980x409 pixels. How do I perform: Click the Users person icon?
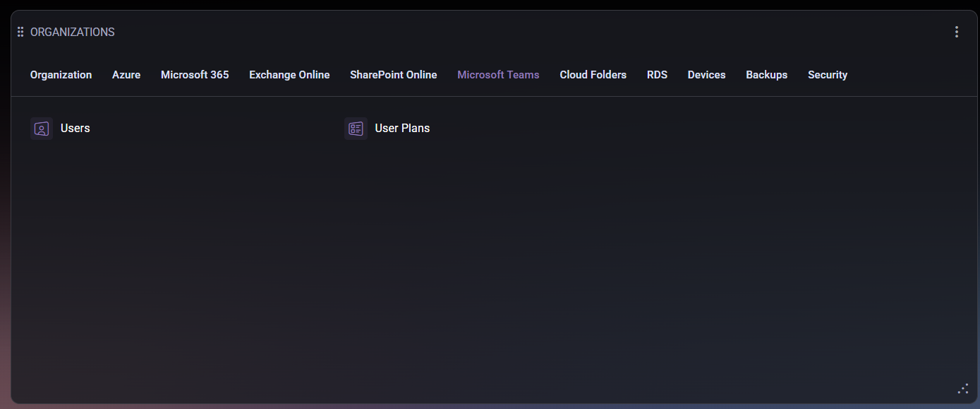[42, 129]
